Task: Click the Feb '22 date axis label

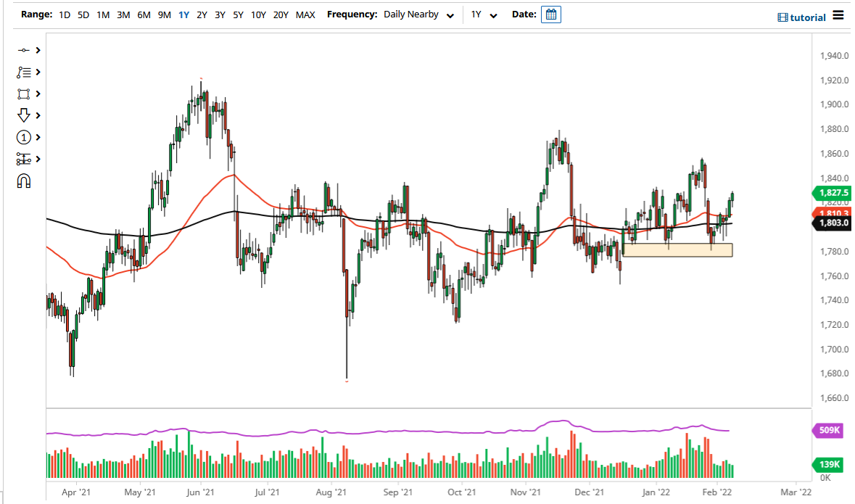Action: tap(717, 492)
